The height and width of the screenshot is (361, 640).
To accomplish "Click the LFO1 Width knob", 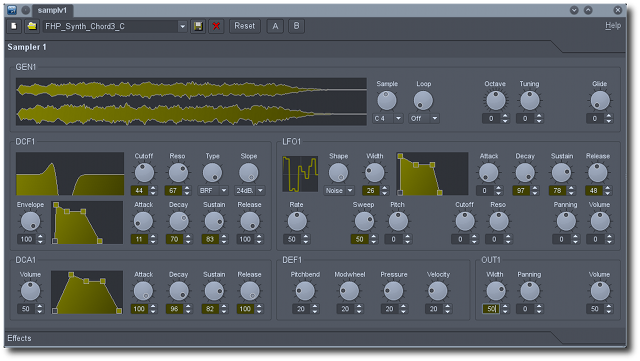I will click(374, 173).
